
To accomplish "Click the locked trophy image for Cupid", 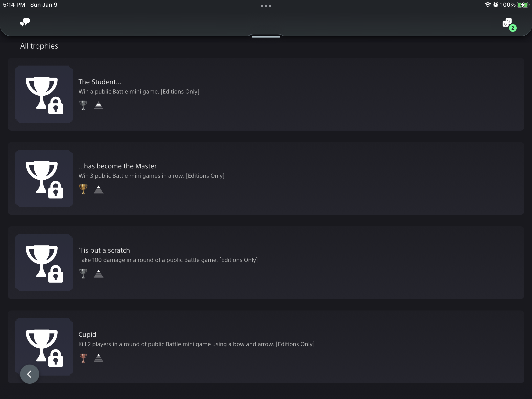I will [44, 346].
